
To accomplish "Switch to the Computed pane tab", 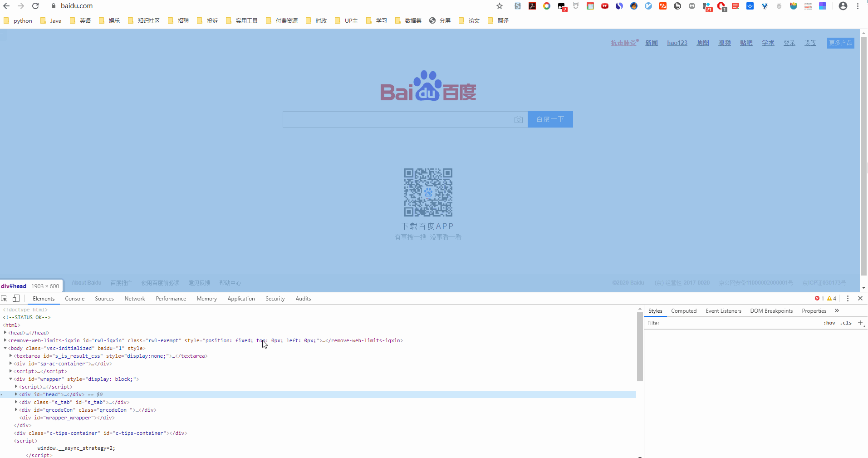I will click(x=684, y=311).
